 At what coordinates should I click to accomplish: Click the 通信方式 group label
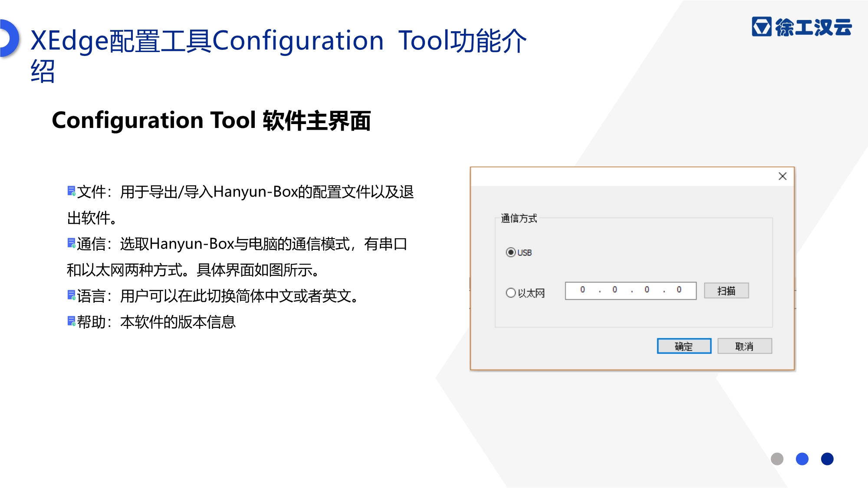coord(519,218)
